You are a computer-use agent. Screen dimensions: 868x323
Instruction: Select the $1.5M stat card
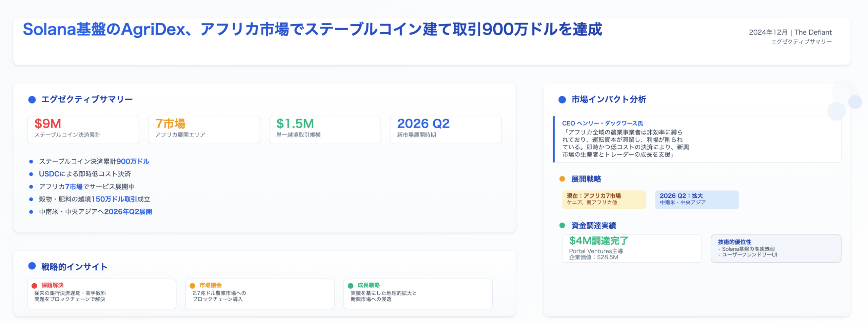point(325,130)
